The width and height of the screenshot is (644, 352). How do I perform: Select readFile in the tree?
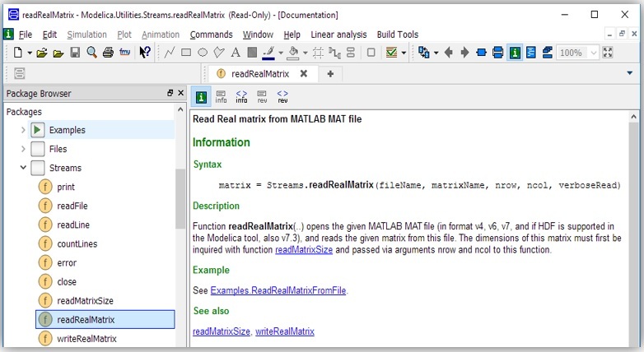(x=72, y=206)
